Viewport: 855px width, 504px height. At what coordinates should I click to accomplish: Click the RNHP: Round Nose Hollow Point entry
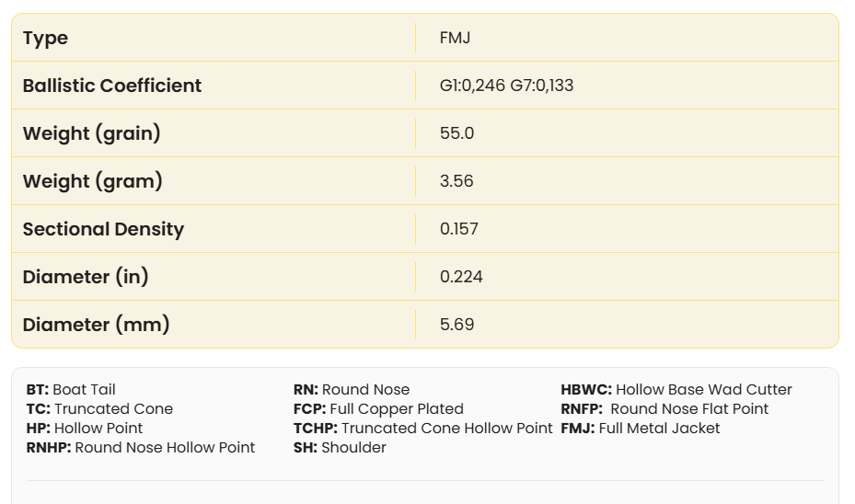(x=140, y=448)
